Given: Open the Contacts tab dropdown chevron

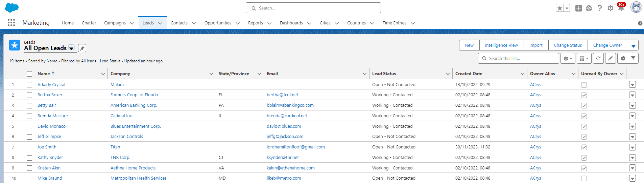Looking at the screenshot, I should [x=194, y=23].
